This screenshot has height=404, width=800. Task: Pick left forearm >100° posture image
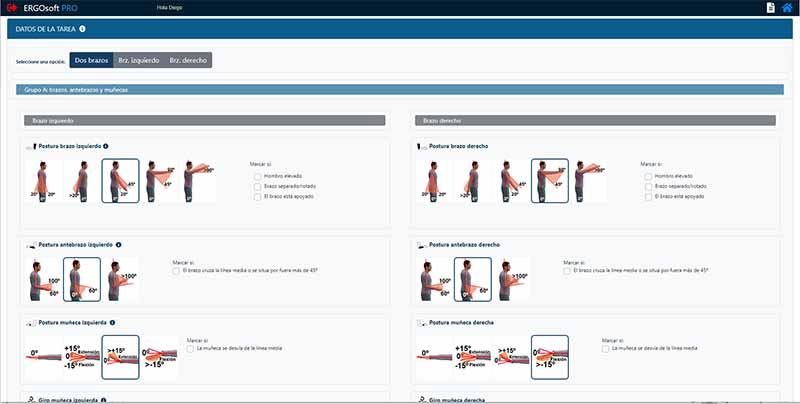[120, 280]
